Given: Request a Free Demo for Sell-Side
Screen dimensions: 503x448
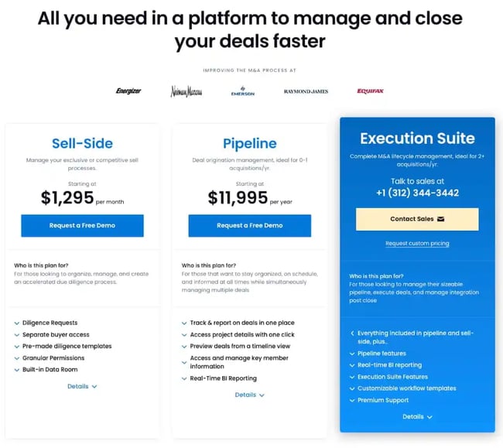Looking at the screenshot, I should (82, 225).
